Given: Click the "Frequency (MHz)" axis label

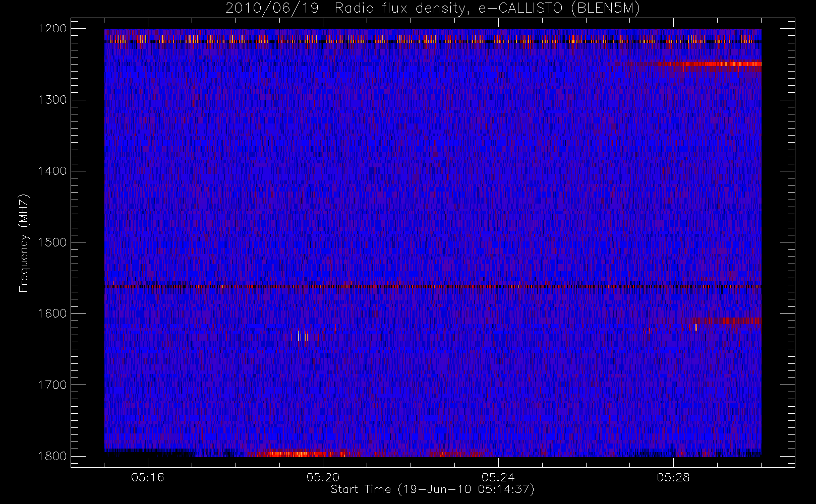Looking at the screenshot, I should click(x=23, y=243).
